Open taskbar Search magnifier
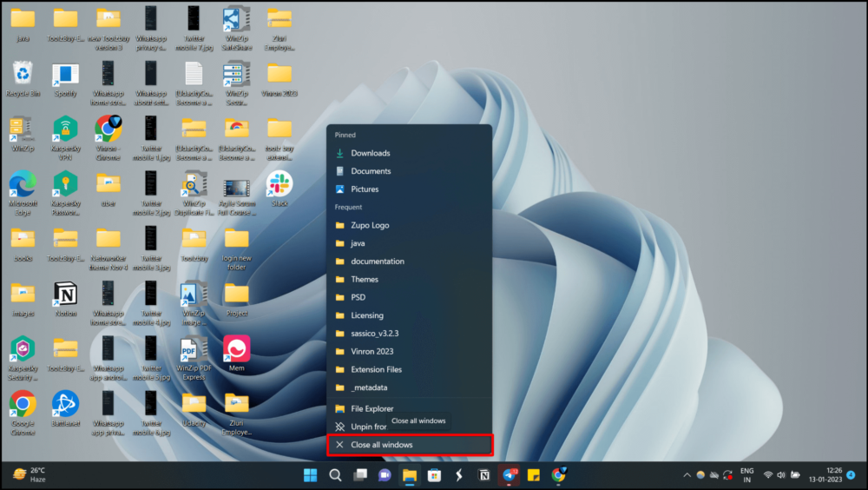This screenshot has width=868, height=490. (x=335, y=475)
